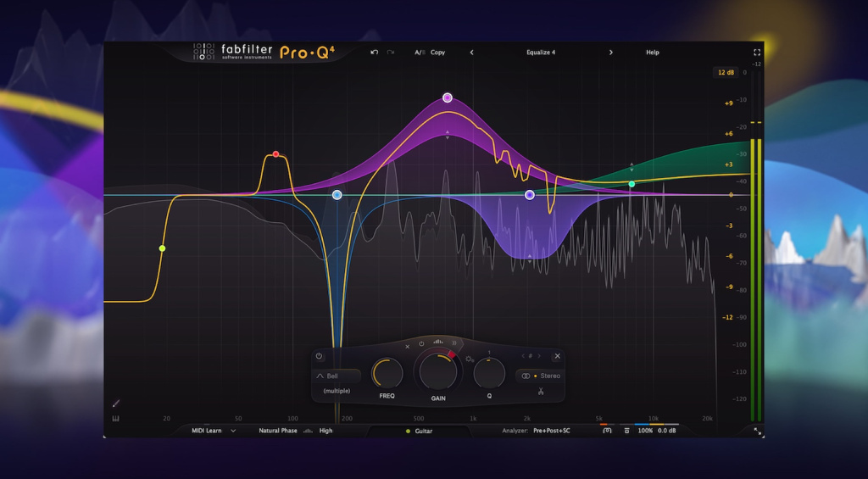Click the double-chevron icon above the GAIN knob
This screenshot has width=868, height=479.
[x=454, y=343]
